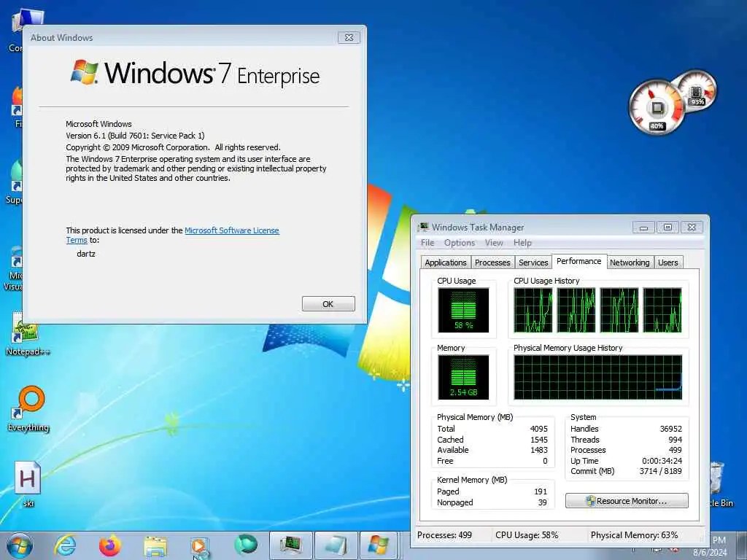Image resolution: width=747 pixels, height=560 pixels.
Task: Open Firefox from the taskbar
Action: [110, 545]
